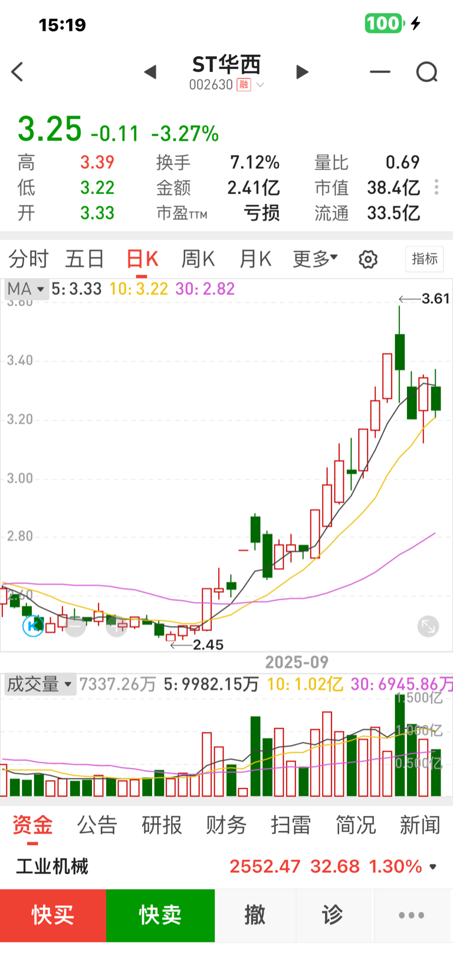Tap 高 price 3.39
Viewport: 453px width, 980px height.
pos(97,162)
